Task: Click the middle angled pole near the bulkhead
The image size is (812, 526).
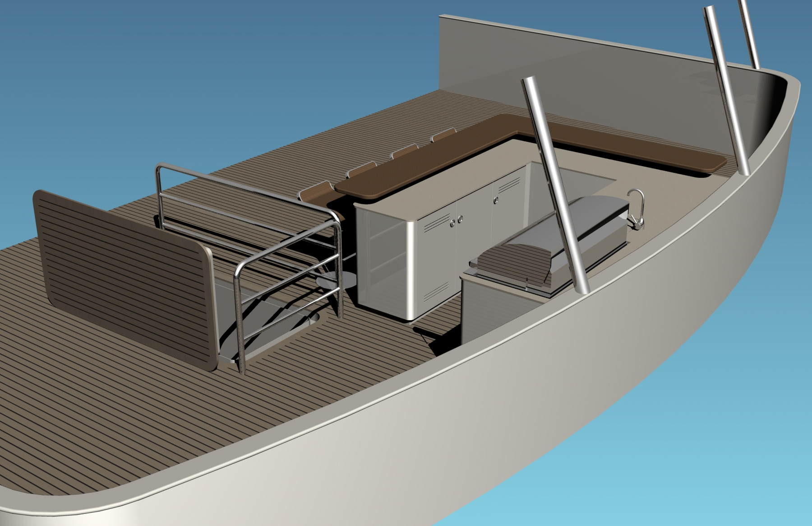Action: (x=726, y=90)
